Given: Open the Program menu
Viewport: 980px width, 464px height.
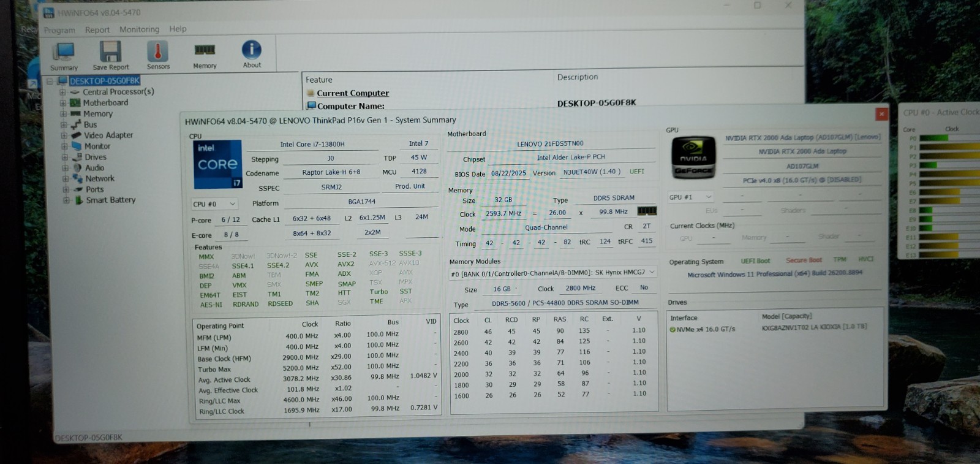Looking at the screenshot, I should coord(59,30).
